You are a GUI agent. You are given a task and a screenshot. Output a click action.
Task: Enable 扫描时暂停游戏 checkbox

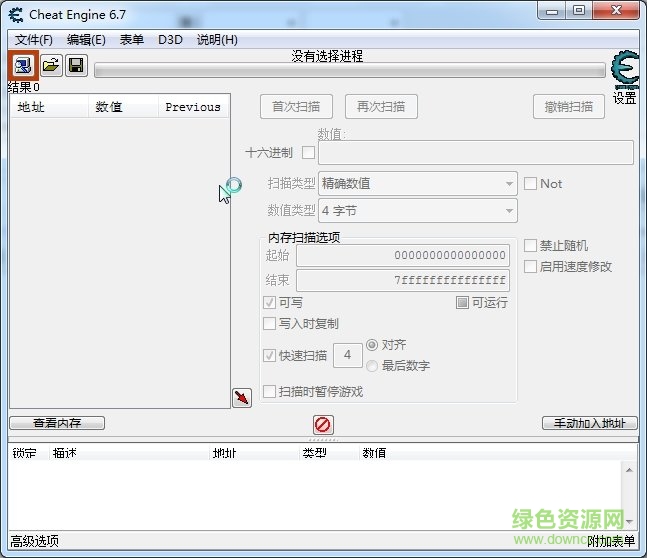click(x=269, y=391)
